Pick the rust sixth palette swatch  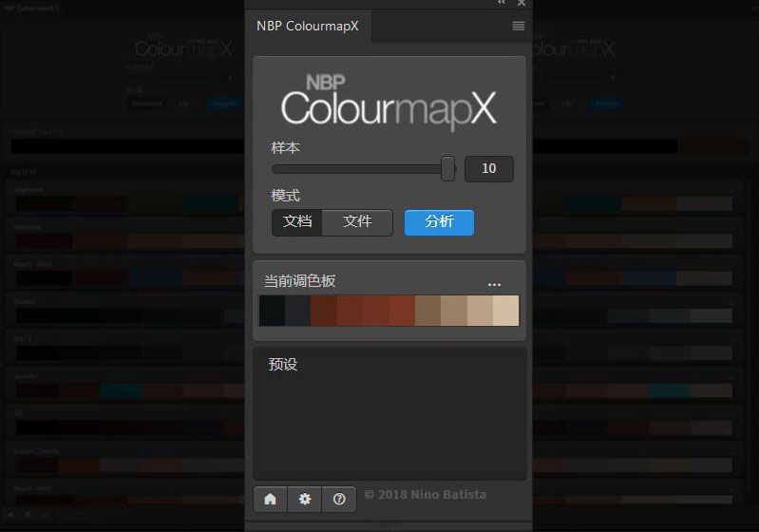click(x=402, y=311)
